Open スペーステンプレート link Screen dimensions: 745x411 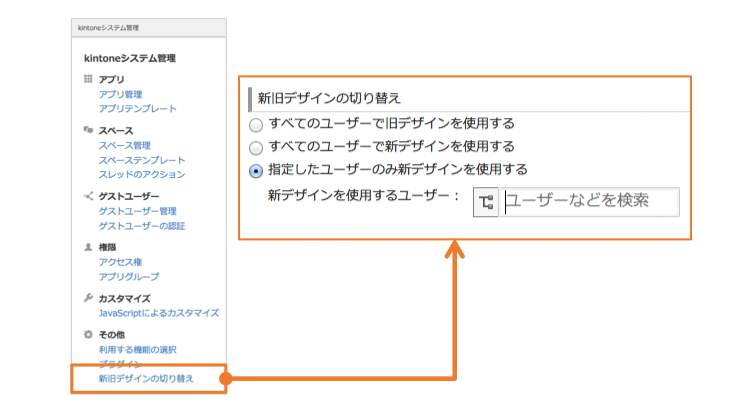point(142,160)
